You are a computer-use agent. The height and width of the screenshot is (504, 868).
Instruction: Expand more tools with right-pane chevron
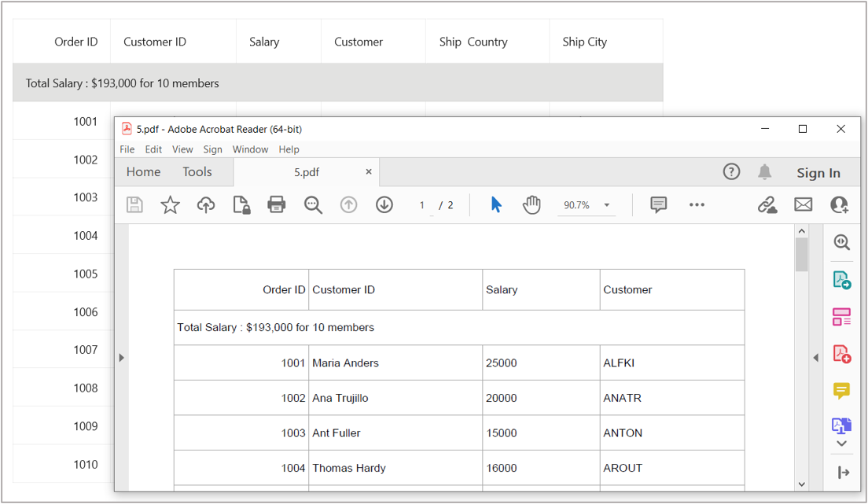841,443
